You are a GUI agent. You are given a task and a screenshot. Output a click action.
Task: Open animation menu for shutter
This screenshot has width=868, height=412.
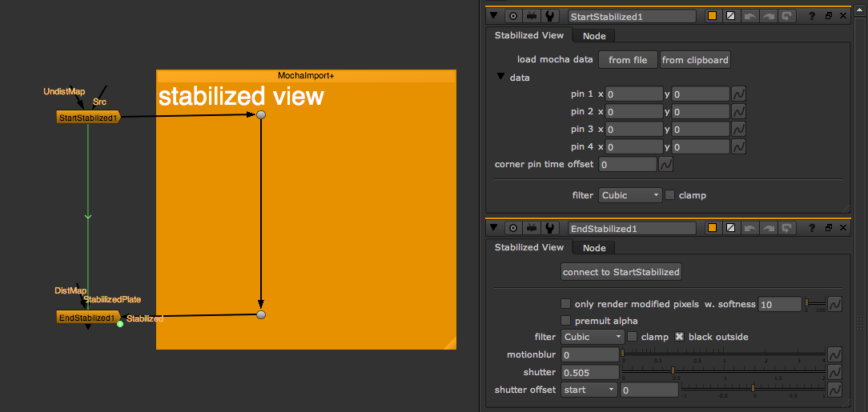click(835, 372)
